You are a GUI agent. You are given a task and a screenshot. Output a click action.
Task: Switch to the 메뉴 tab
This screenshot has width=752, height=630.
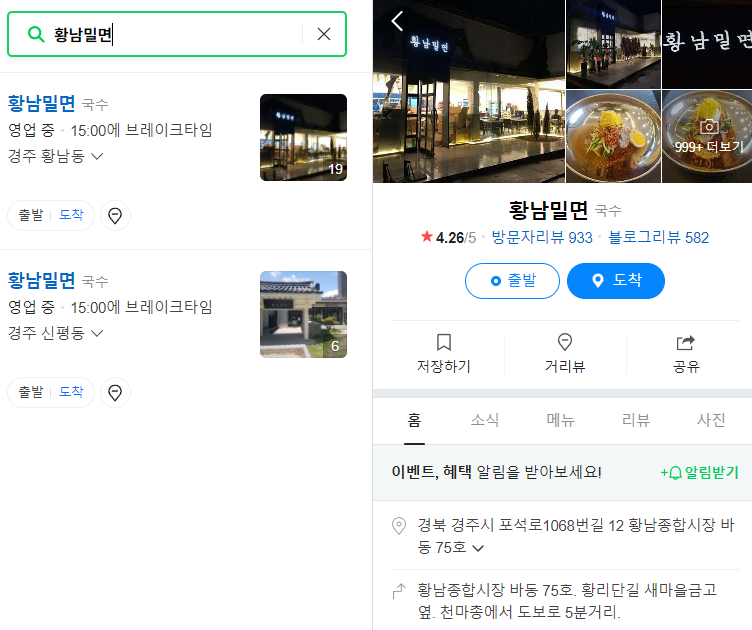(560, 420)
